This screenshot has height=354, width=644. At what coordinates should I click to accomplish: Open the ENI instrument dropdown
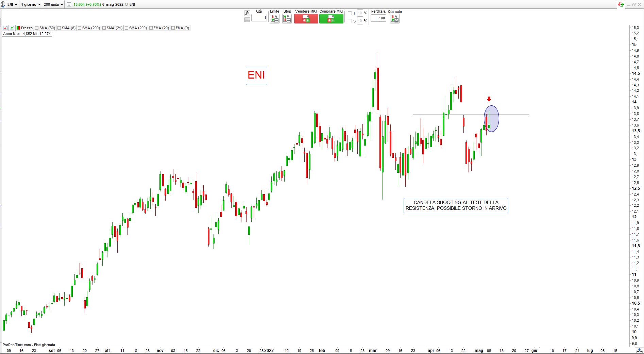[x=12, y=4]
